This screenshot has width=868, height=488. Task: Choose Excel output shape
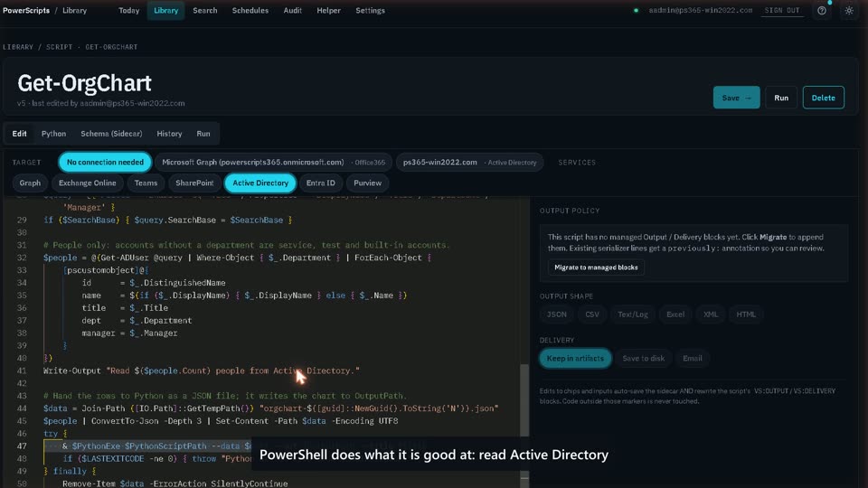pyautogui.click(x=675, y=314)
